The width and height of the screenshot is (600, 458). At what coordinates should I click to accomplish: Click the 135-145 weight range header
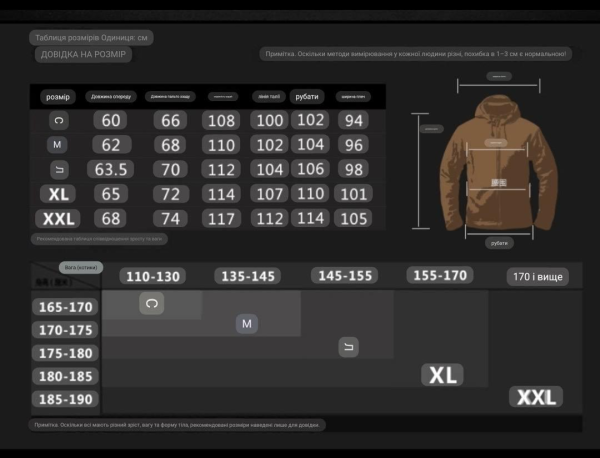[x=248, y=276]
